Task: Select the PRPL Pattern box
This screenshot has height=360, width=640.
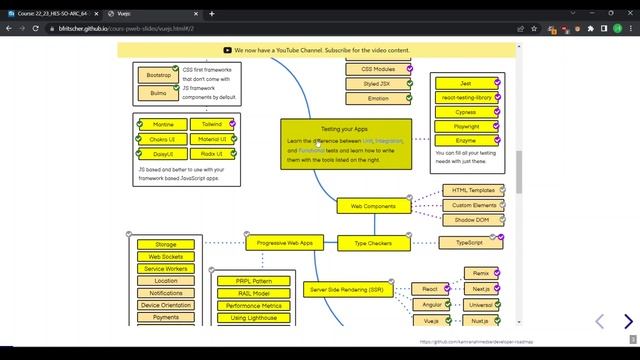Action: click(254, 281)
